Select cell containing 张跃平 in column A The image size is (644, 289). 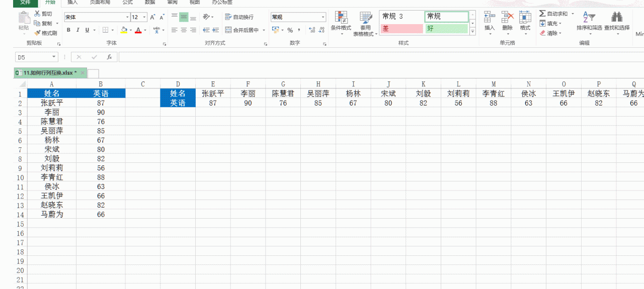click(x=52, y=103)
